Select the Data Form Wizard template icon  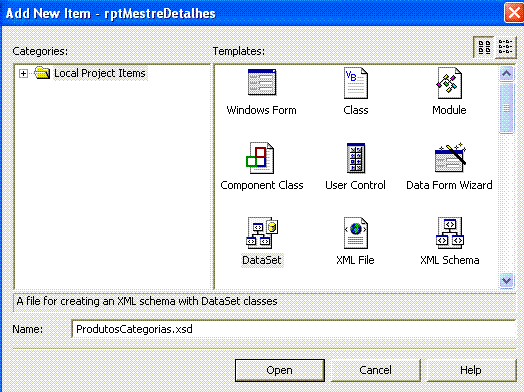pyautogui.click(x=450, y=157)
